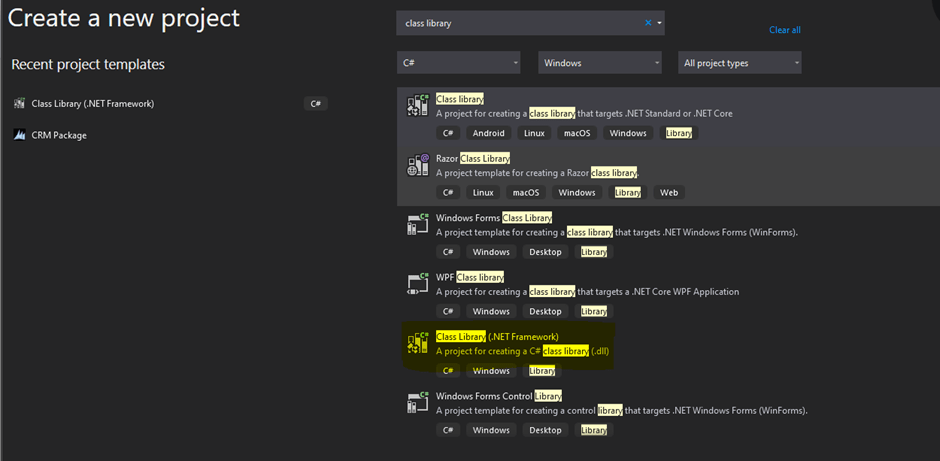The height and width of the screenshot is (461, 940).
Task: Select the Razor Class Library template title
Action: [473, 158]
